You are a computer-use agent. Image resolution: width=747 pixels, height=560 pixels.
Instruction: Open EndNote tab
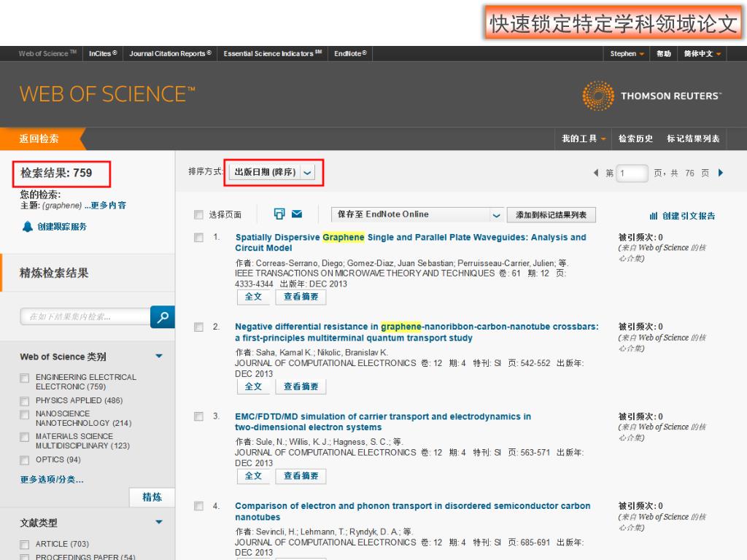350,54
